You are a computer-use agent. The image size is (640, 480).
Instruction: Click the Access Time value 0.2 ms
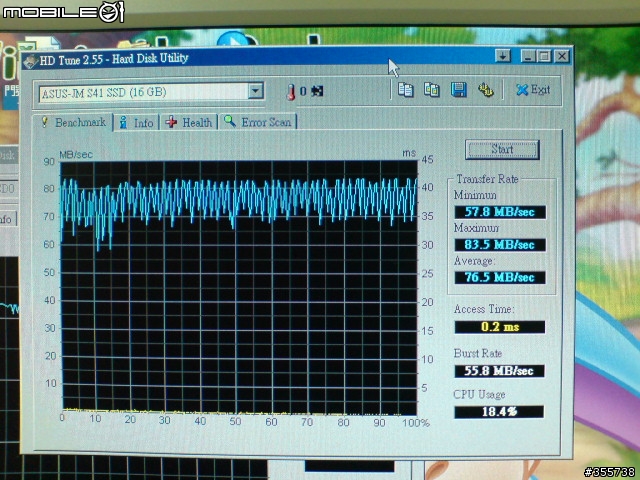500,327
